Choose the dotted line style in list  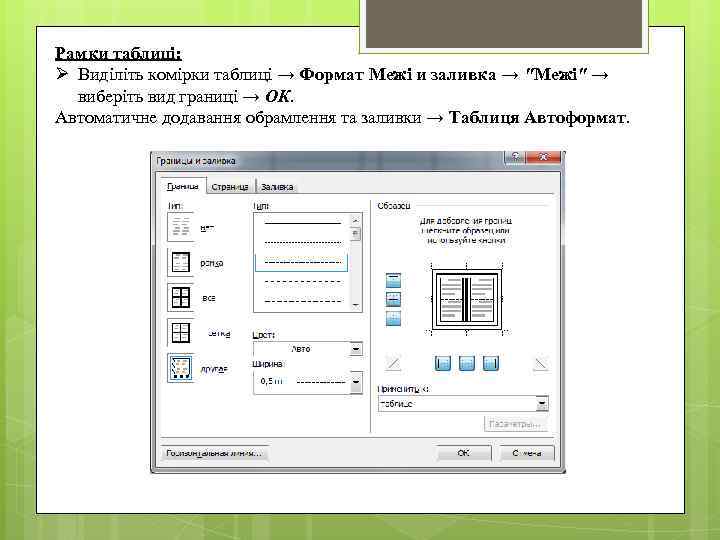(303, 242)
